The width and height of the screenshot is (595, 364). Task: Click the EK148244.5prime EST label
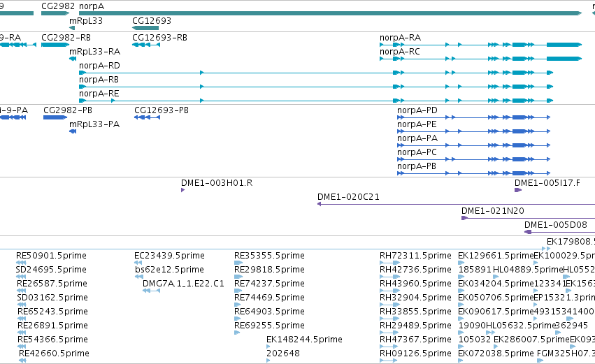click(304, 340)
